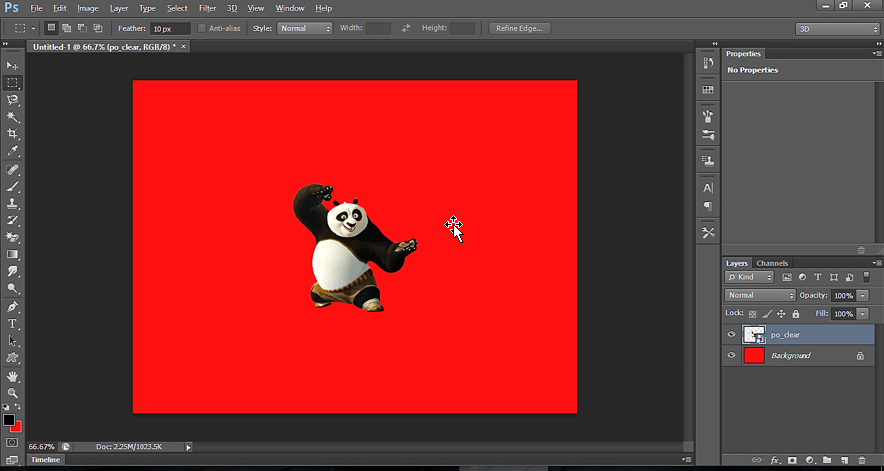The height and width of the screenshot is (471, 884).
Task: Open the Timeline panel tab
Action: tap(45, 460)
